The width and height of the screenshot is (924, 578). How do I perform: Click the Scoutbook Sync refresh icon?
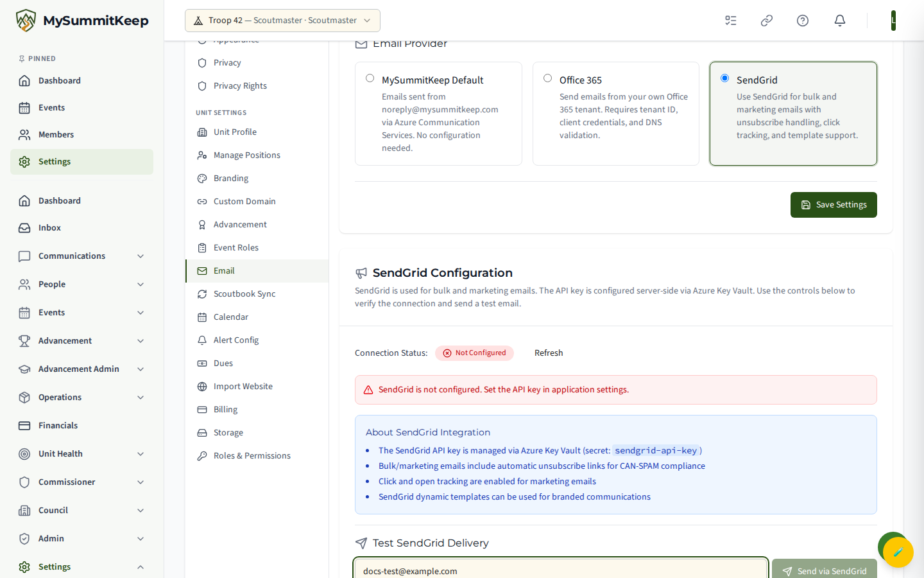click(x=202, y=294)
